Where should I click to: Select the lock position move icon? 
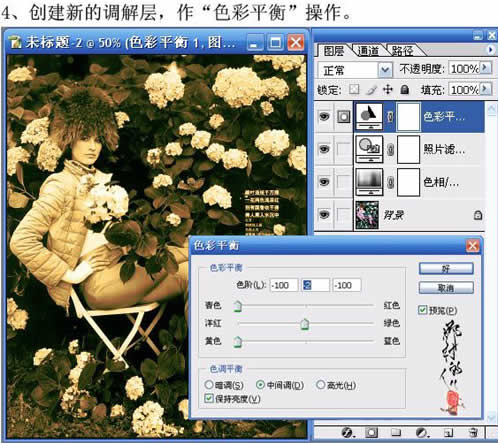click(388, 89)
